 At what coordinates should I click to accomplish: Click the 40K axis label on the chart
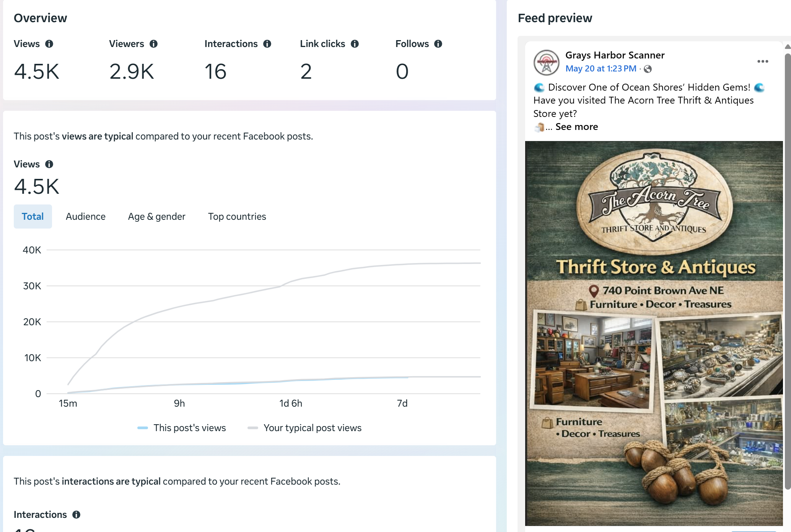pyautogui.click(x=32, y=250)
